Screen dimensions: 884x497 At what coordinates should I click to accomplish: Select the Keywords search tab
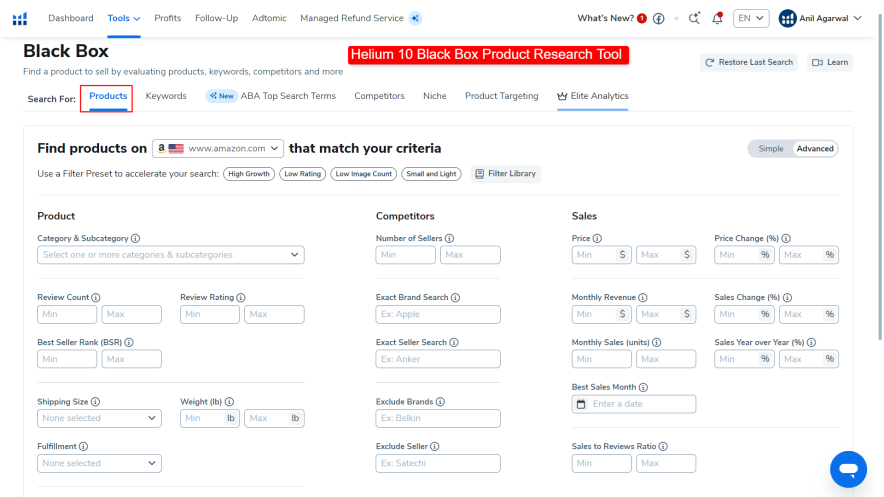point(166,96)
